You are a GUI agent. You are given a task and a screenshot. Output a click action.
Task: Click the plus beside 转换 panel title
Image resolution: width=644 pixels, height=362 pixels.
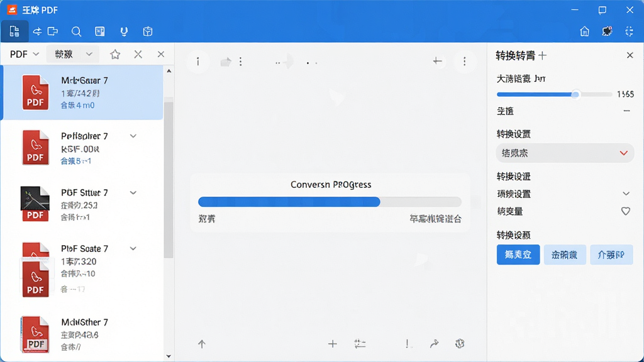(543, 55)
